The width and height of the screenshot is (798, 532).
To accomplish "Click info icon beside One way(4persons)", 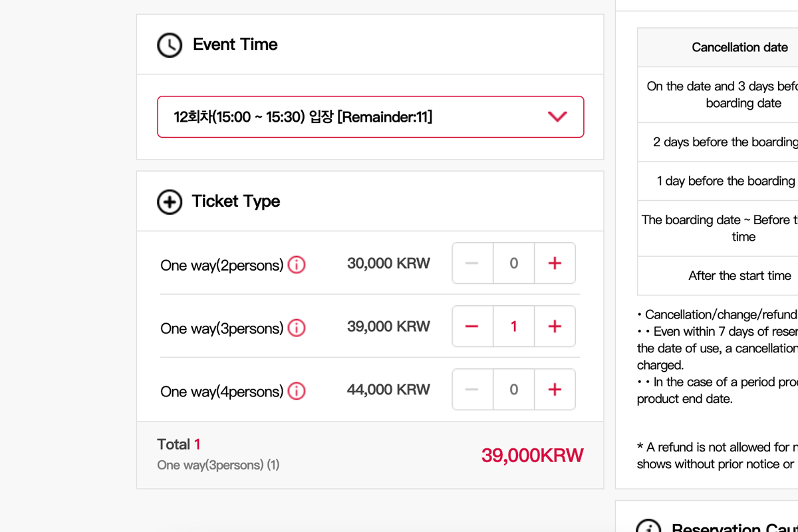I will pos(297,391).
